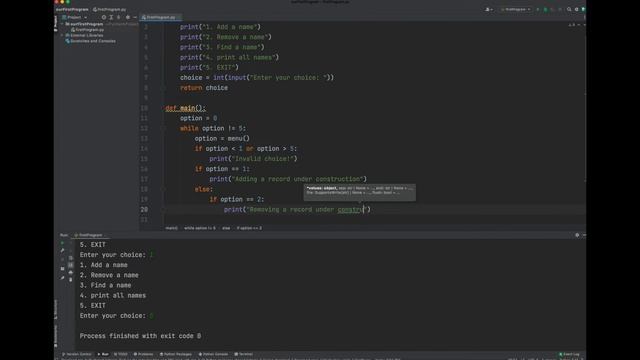Click the collapse all icon in Project panel

click(x=118, y=18)
